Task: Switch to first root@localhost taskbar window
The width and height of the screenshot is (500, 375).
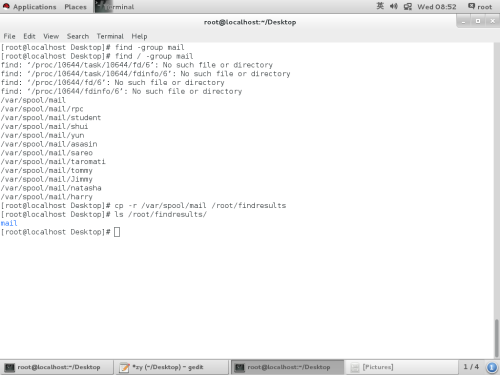Action: click(x=57, y=367)
